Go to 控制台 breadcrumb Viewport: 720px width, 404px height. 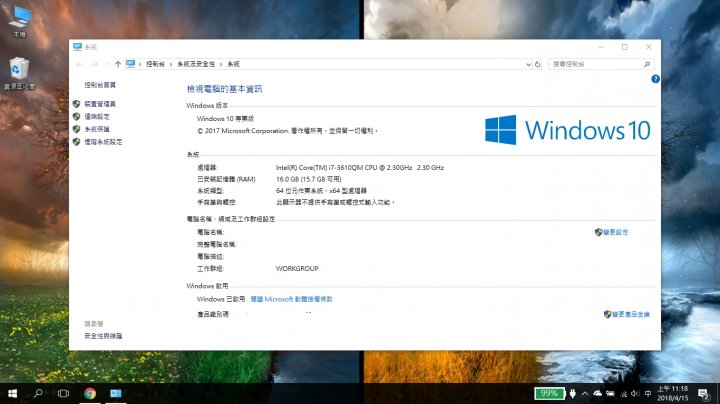155,64
